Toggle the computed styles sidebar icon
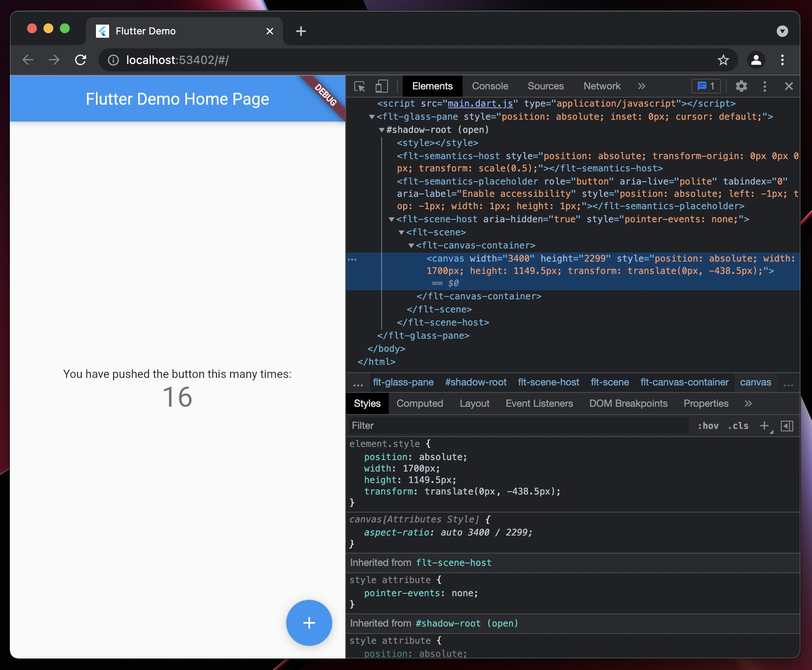Image resolution: width=812 pixels, height=670 pixels. pos(787,426)
